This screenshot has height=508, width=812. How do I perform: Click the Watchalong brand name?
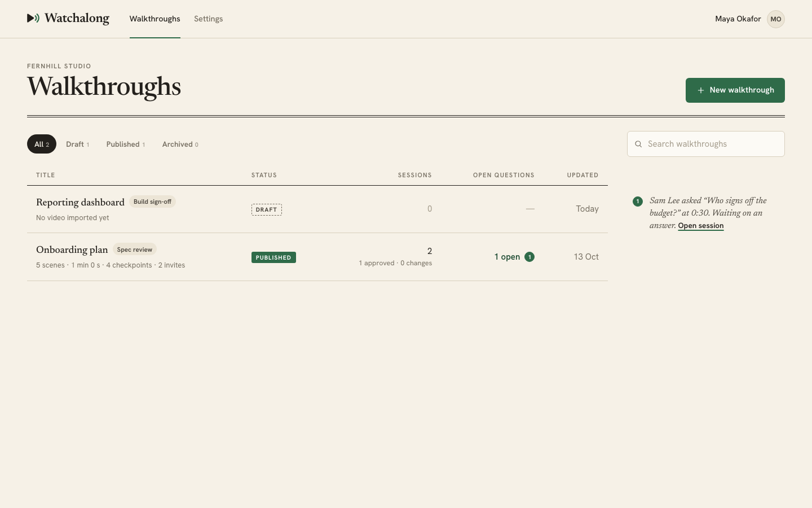pyautogui.click(x=77, y=18)
